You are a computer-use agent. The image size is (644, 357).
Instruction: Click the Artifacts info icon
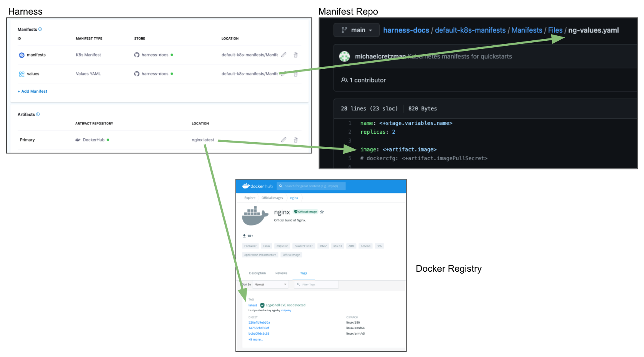[38, 114]
